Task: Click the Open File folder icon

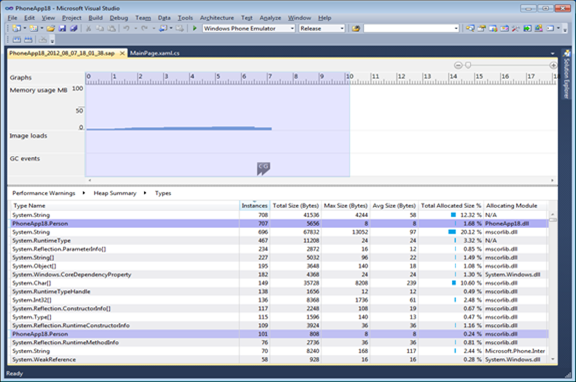Action: (51, 28)
